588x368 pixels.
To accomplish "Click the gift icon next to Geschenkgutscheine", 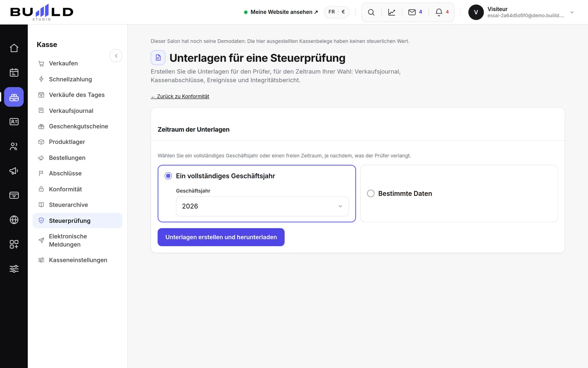I will [x=41, y=126].
